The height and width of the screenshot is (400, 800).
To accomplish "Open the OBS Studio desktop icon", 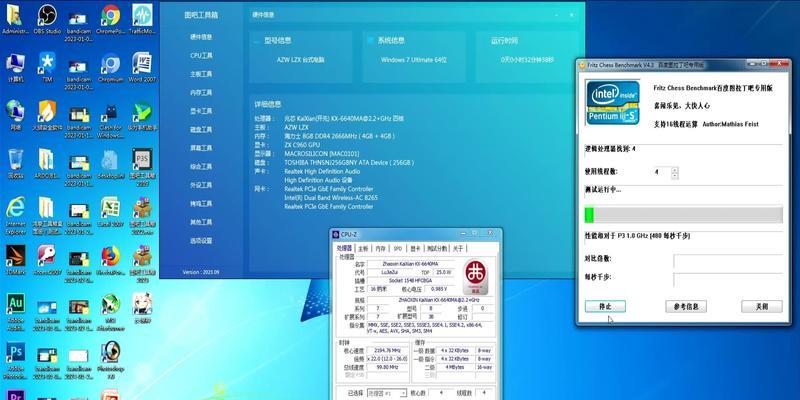I will coord(47,18).
